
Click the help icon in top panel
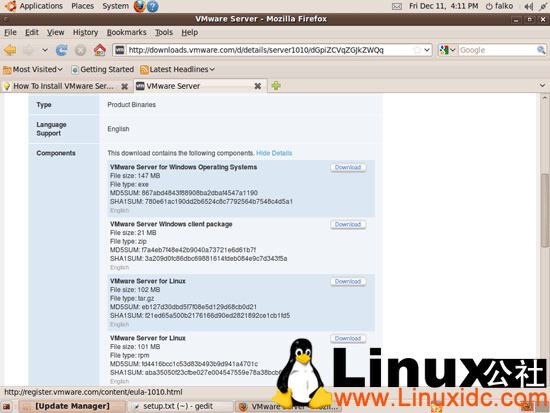pos(152,6)
